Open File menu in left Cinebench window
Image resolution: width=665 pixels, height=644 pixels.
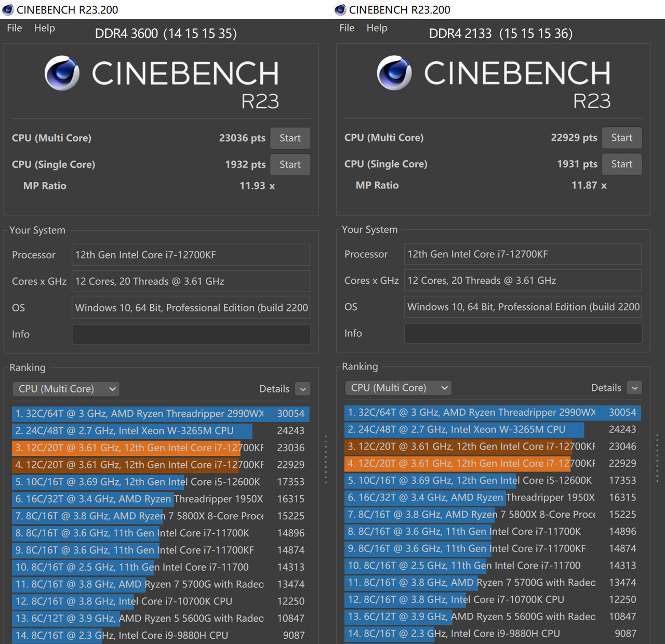[x=15, y=28]
